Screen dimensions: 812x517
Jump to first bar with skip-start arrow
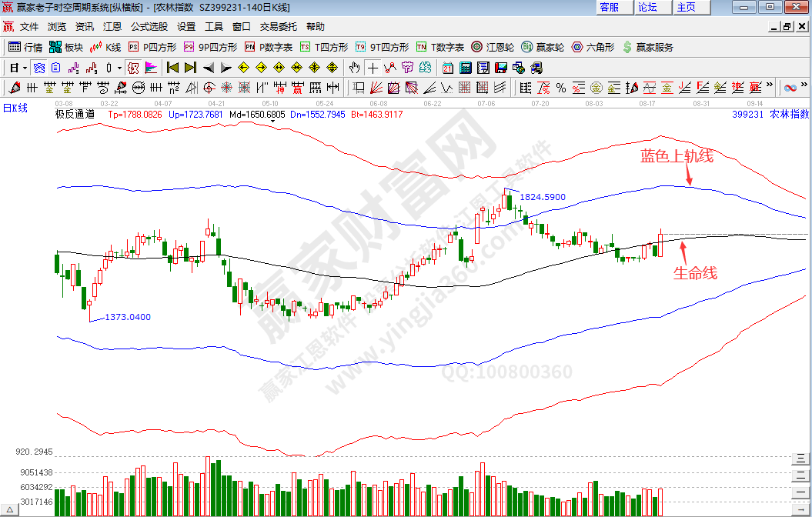tap(172, 68)
